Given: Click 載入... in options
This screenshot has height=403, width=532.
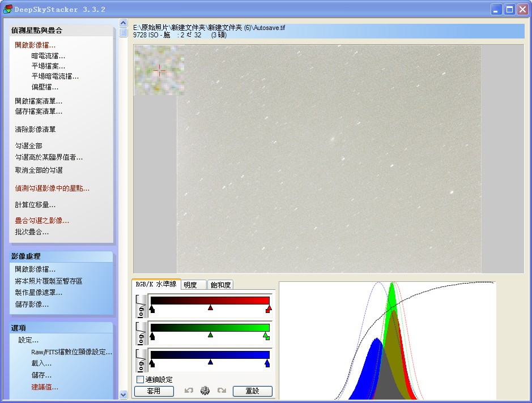Looking at the screenshot, I should tap(41, 363).
